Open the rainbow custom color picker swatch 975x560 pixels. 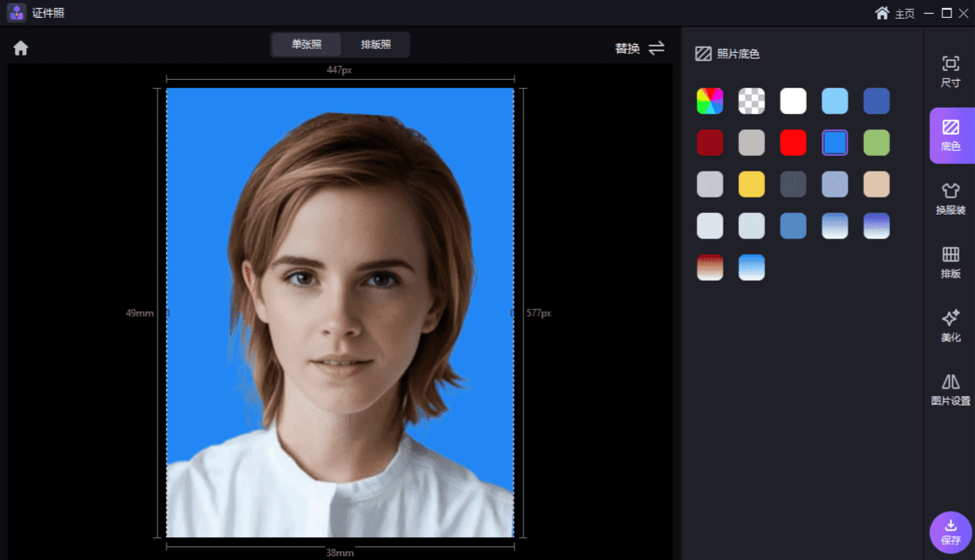(x=709, y=100)
